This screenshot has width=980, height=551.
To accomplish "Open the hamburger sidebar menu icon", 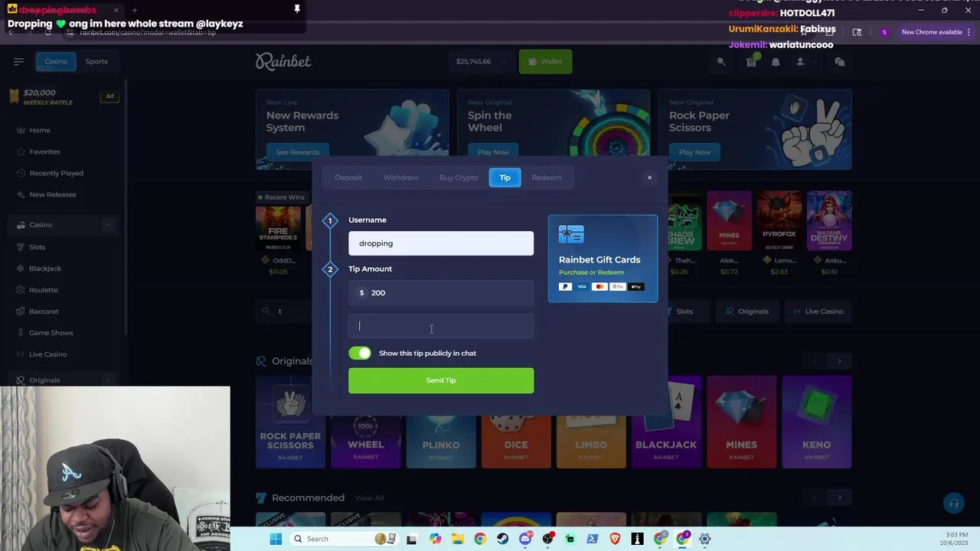I will click(18, 61).
